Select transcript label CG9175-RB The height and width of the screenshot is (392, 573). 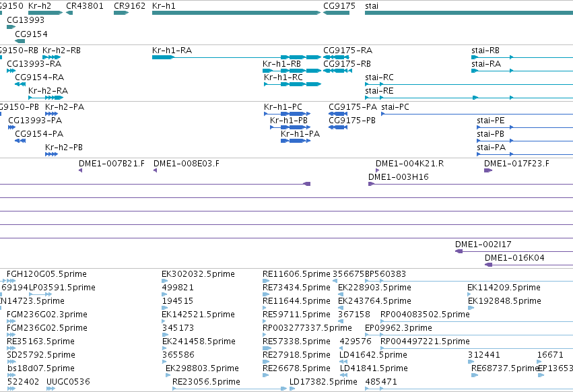click(x=347, y=63)
